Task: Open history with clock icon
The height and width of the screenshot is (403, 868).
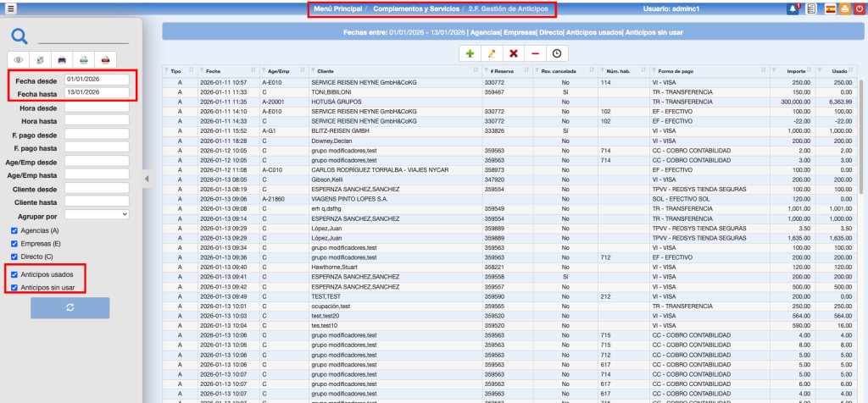Action: pos(557,53)
